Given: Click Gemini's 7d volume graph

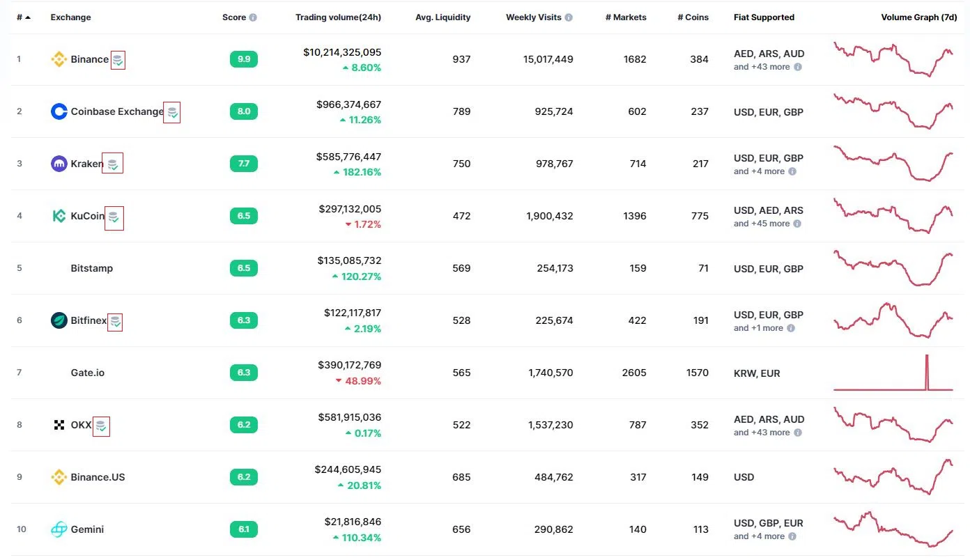Looking at the screenshot, I should point(893,529).
